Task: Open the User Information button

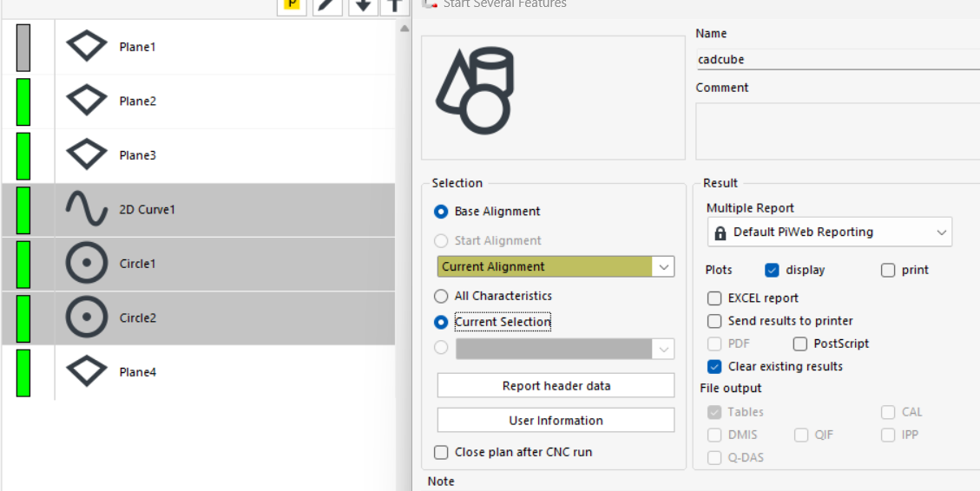Action: point(556,421)
